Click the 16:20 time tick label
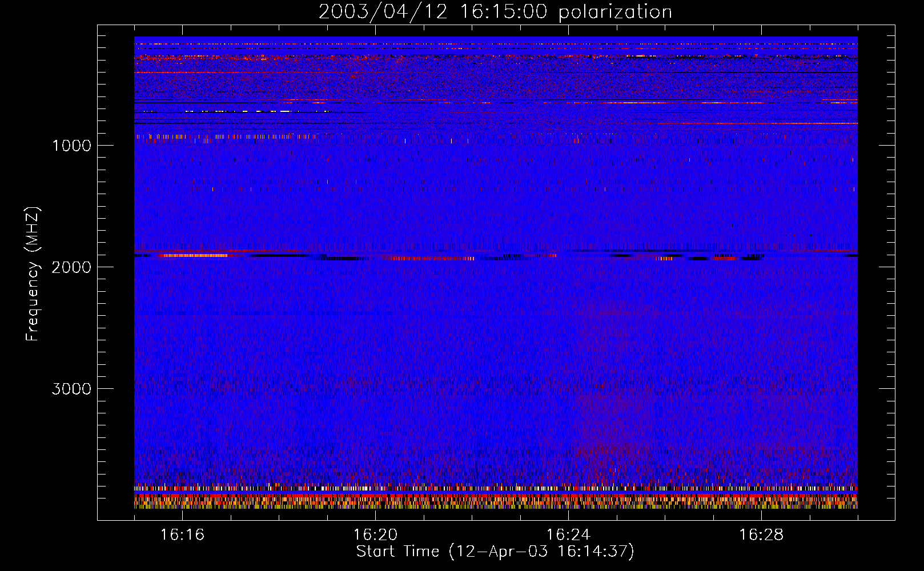Viewport: 924px width, 571px height. (375, 534)
